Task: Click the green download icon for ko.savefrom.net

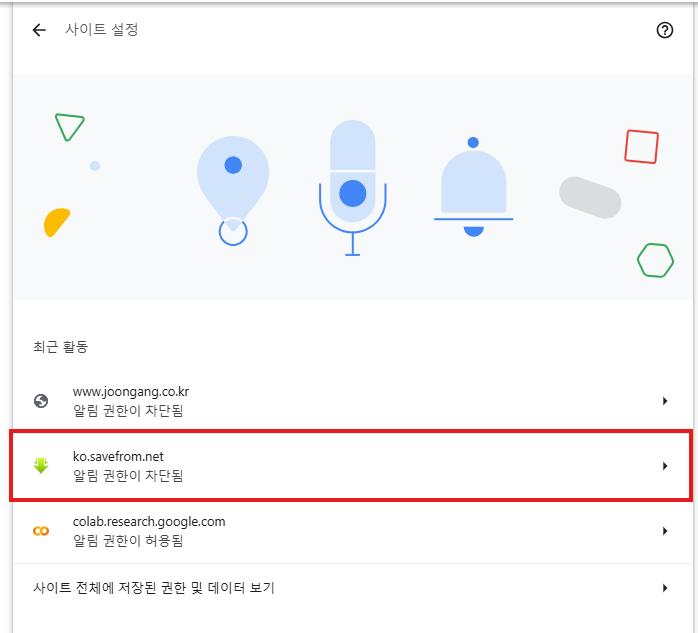Action: pos(41,466)
